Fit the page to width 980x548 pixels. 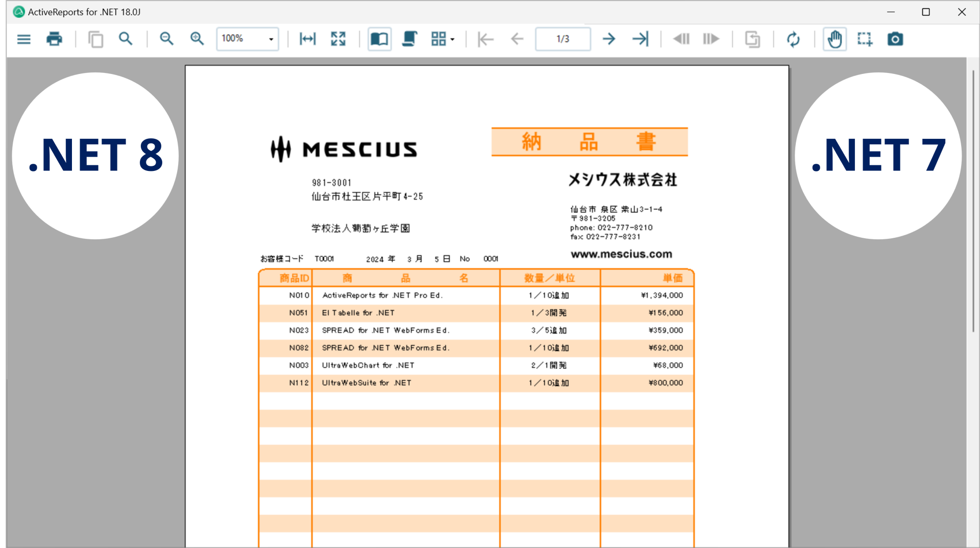tap(308, 39)
